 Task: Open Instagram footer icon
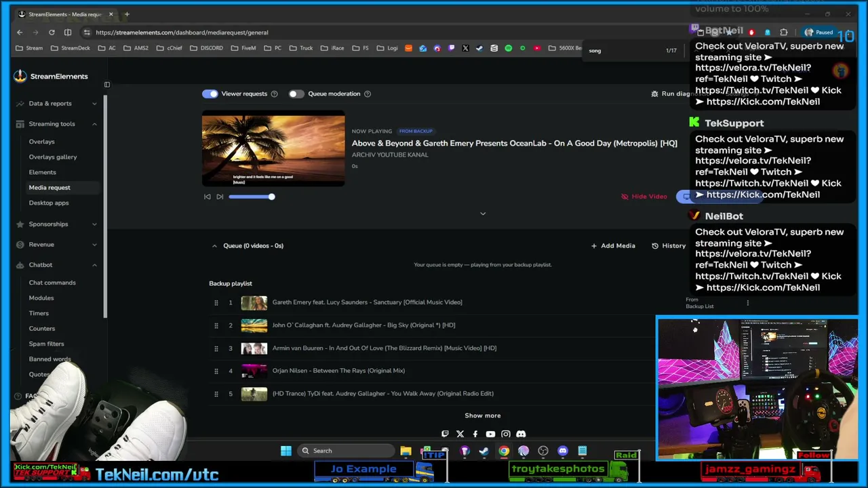(506, 434)
